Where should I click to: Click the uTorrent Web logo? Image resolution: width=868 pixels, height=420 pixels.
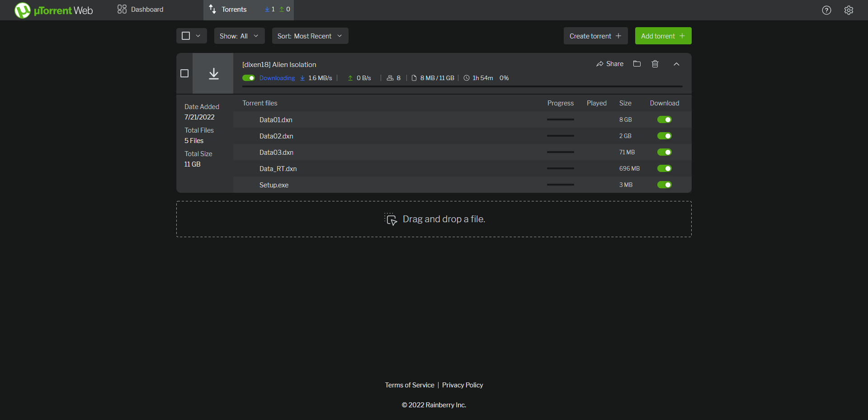coord(54,10)
